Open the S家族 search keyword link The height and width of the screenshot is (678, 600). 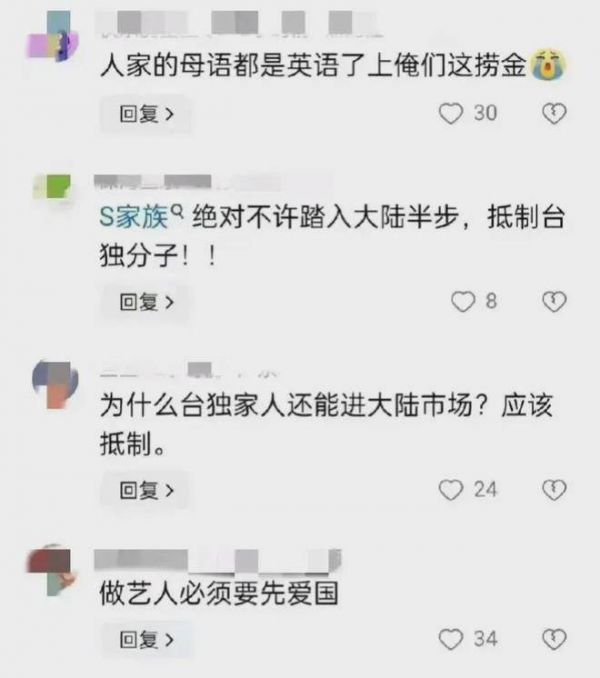pos(134,216)
